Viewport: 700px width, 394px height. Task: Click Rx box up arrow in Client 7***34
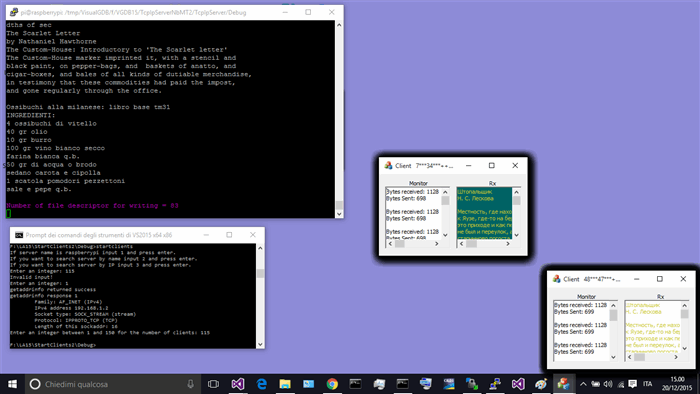517,192
